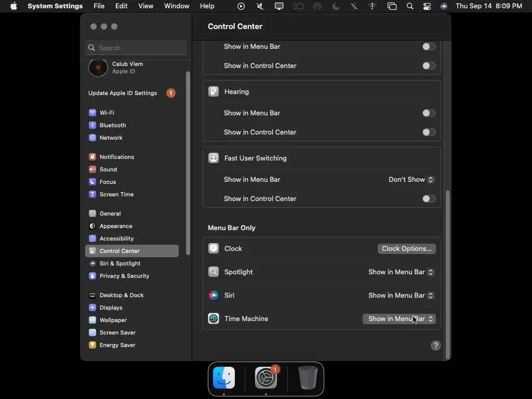This screenshot has width=532, height=399.
Task: Open System Settings app menu
Action: (55, 6)
